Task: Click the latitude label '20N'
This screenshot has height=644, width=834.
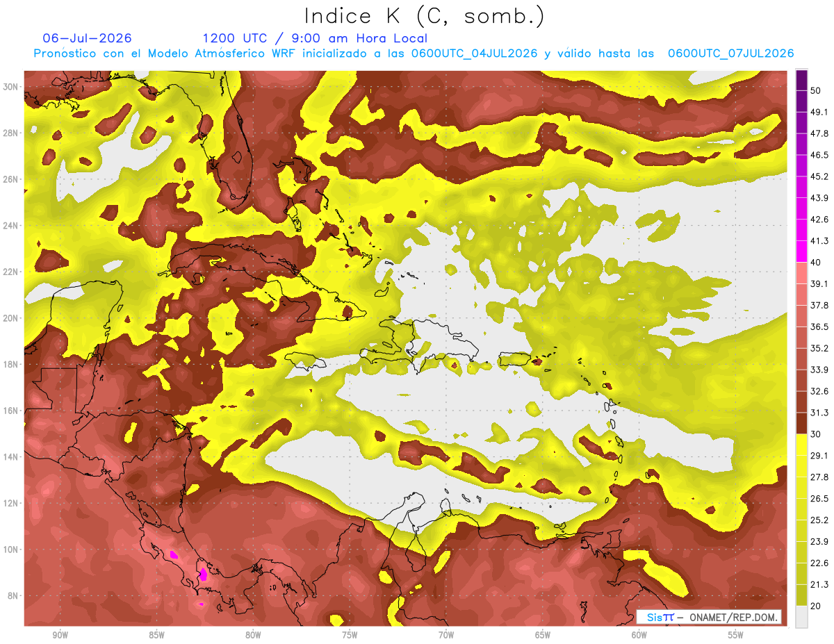Action: pyautogui.click(x=12, y=318)
